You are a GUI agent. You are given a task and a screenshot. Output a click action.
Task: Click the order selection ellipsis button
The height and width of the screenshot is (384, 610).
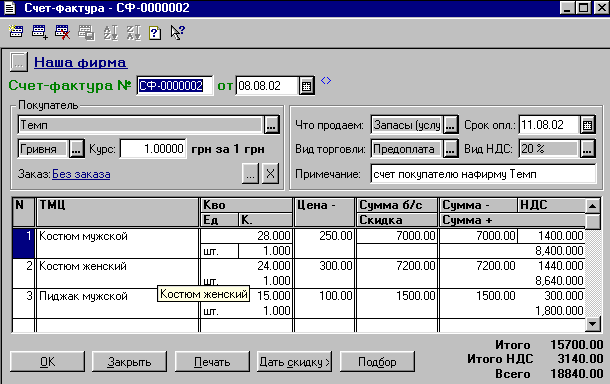[x=250, y=173]
